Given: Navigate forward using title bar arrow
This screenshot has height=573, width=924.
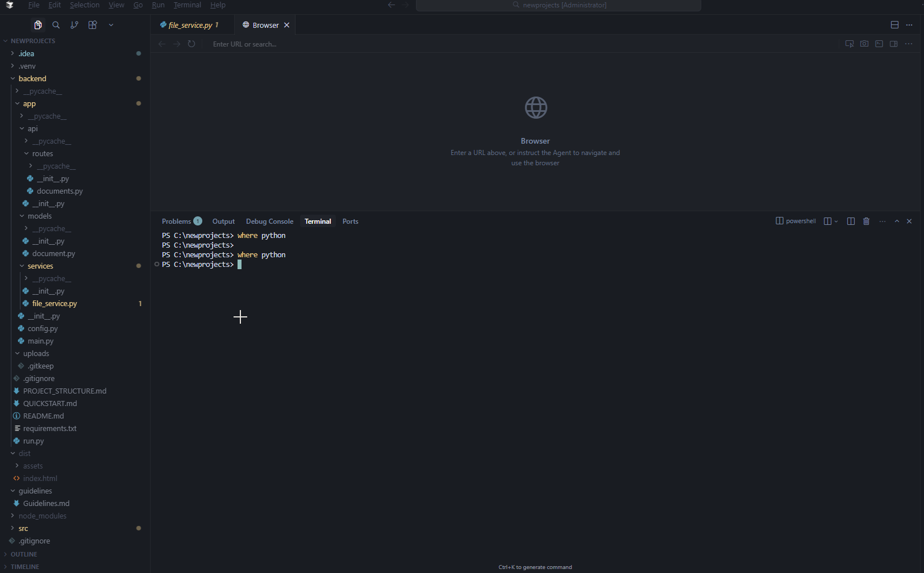Looking at the screenshot, I should coord(406,5).
